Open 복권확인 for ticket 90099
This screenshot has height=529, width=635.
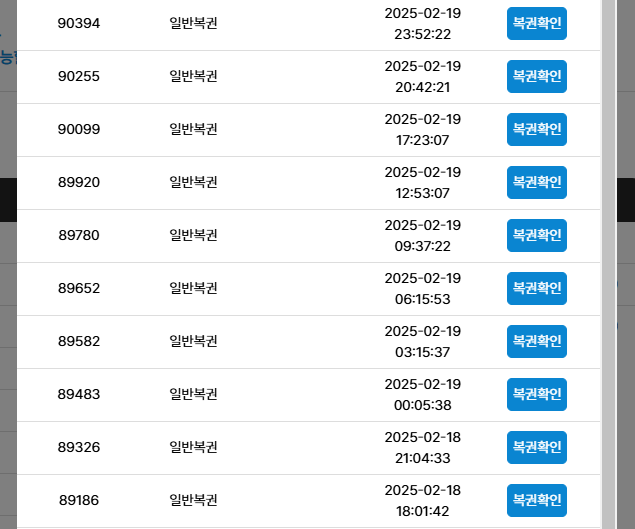pyautogui.click(x=537, y=130)
